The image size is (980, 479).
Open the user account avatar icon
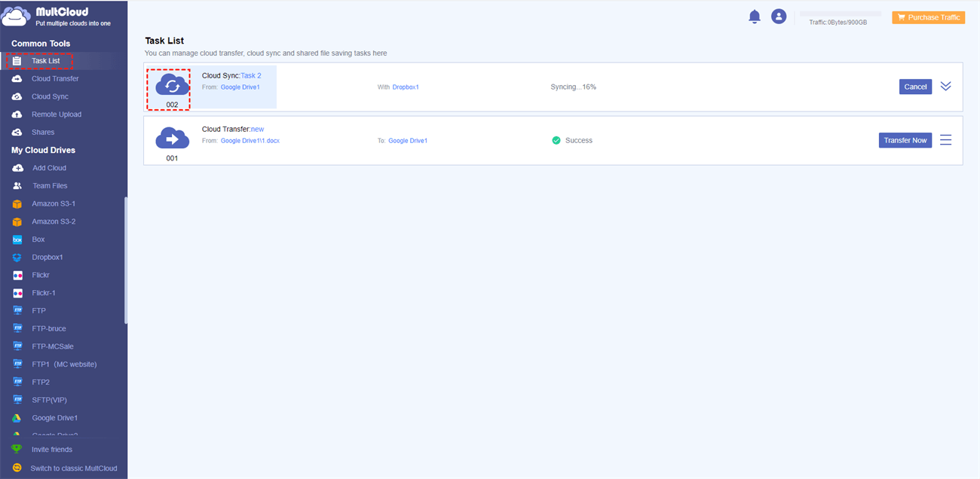click(779, 17)
